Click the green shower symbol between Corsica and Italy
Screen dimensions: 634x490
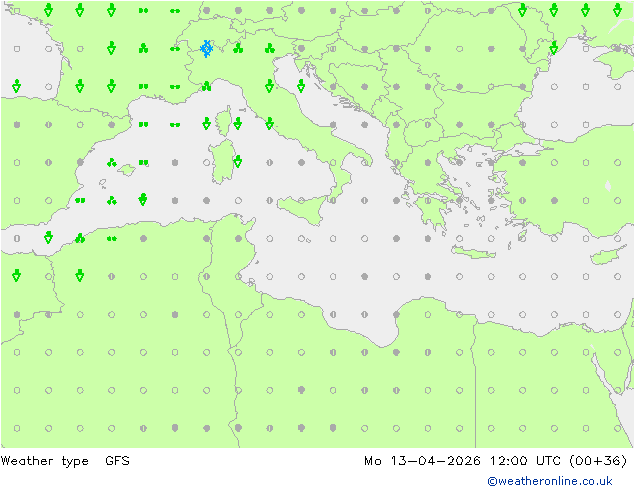pos(238,123)
